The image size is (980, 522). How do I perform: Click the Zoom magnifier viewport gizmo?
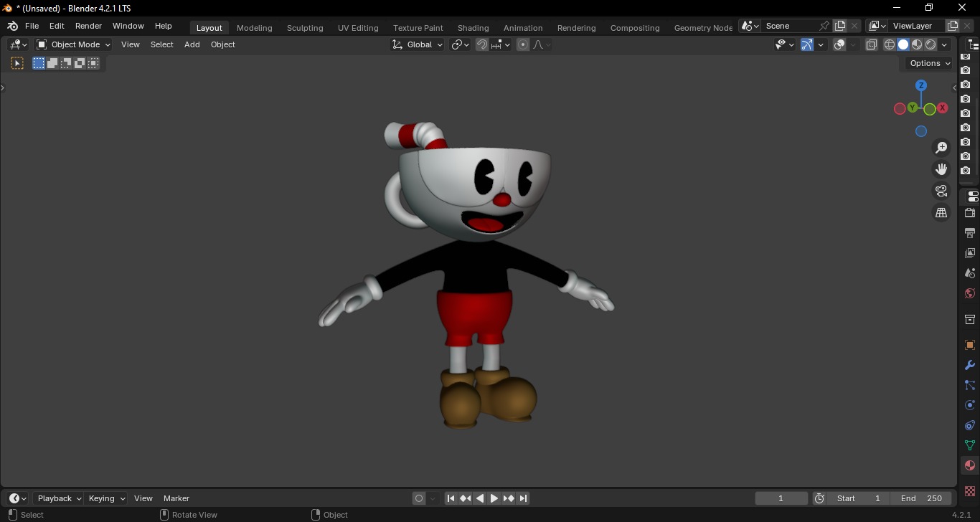coord(941,148)
